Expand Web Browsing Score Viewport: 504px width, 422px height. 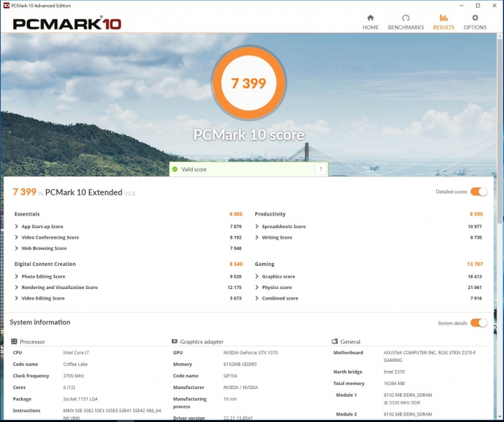coord(16,248)
